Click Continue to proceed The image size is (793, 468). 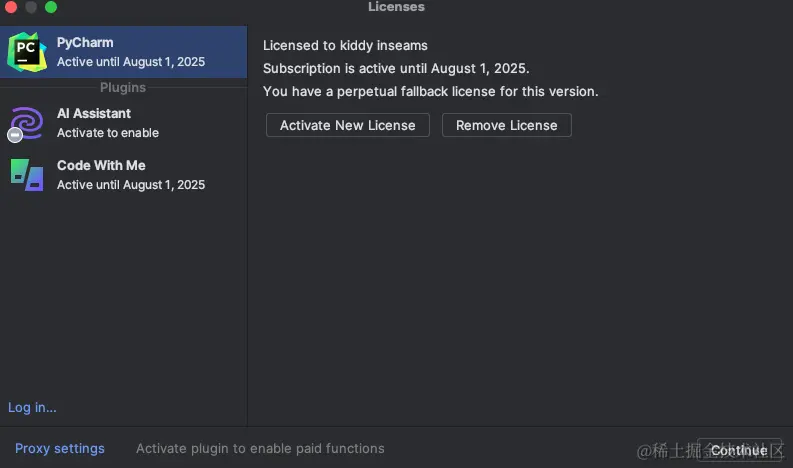coord(739,450)
